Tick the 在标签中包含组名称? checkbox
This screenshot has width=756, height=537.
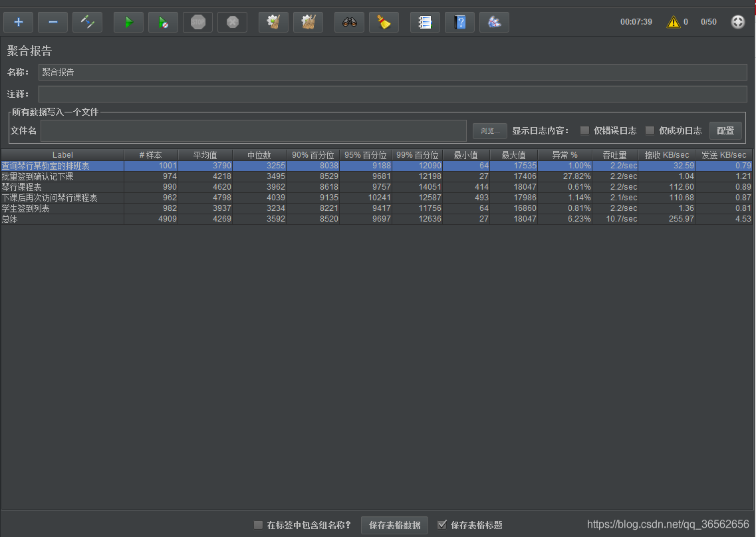[259, 525]
